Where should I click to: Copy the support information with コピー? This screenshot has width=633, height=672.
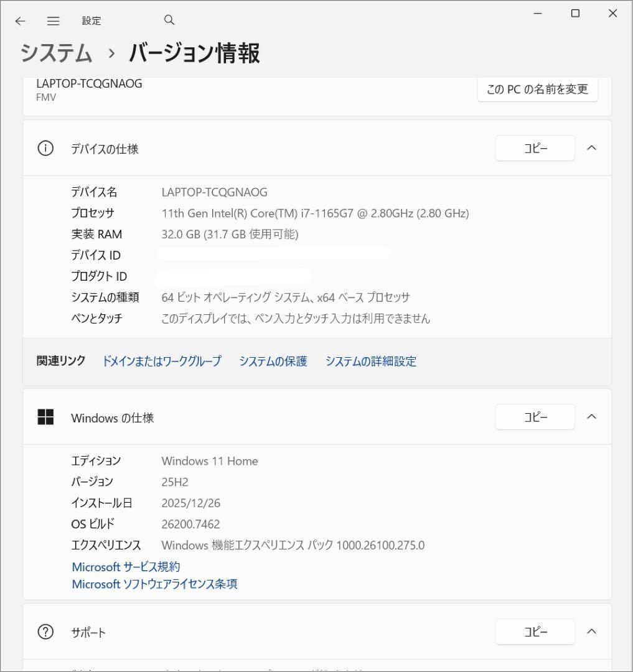point(535,632)
